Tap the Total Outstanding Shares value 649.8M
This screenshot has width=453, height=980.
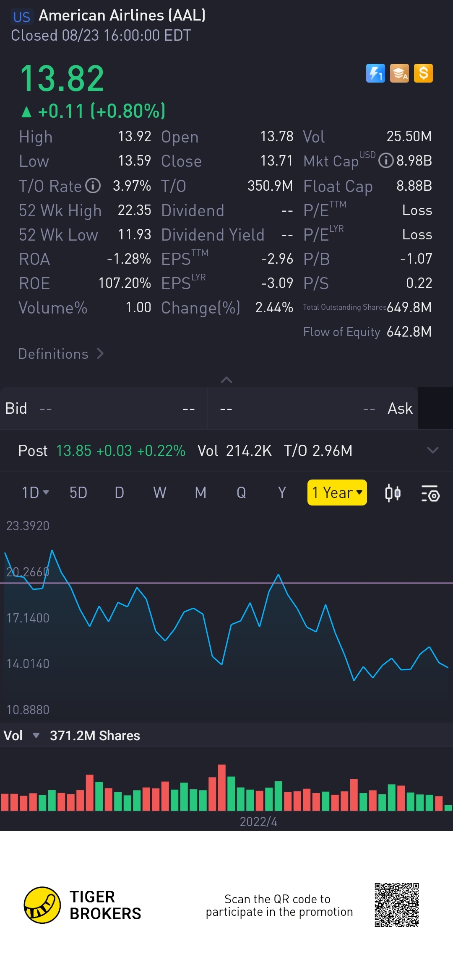click(x=409, y=307)
